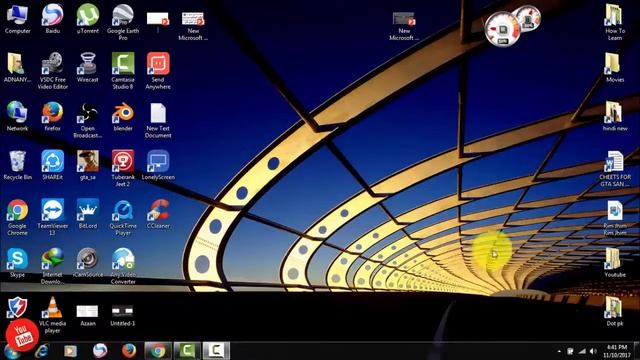Select the BitLord shortcut

tap(88, 213)
